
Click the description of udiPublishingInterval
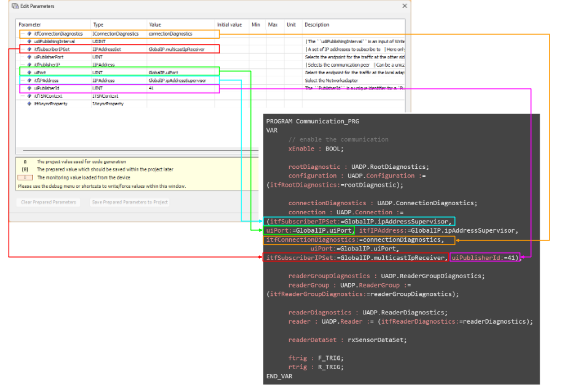[355, 42]
